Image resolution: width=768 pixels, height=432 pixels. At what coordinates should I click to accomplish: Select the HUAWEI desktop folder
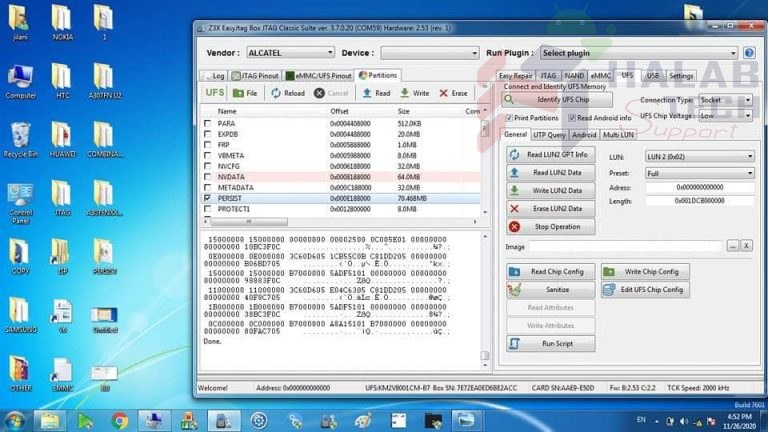[62, 141]
